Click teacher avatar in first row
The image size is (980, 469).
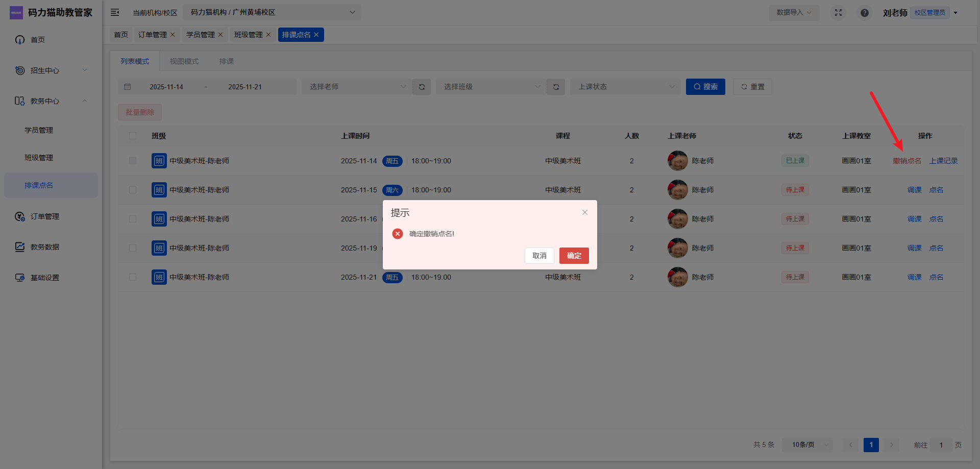coord(677,161)
